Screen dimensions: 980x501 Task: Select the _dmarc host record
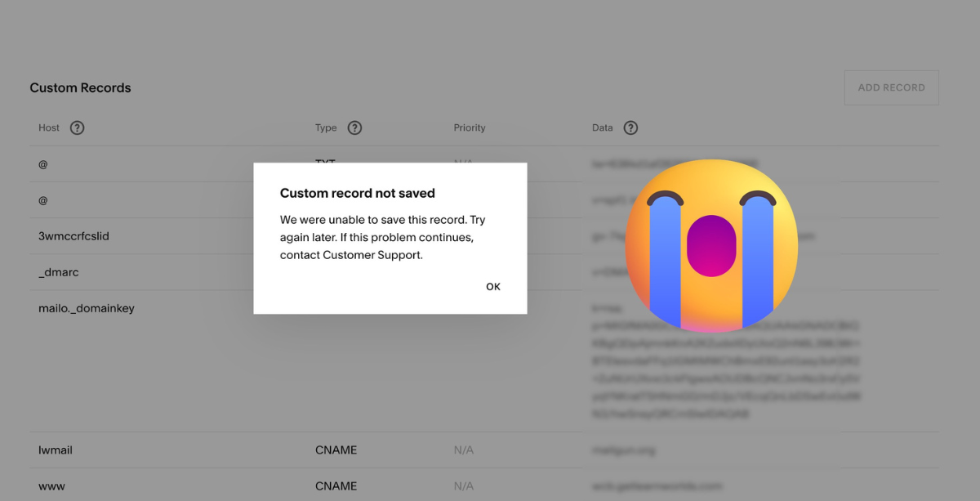click(59, 272)
